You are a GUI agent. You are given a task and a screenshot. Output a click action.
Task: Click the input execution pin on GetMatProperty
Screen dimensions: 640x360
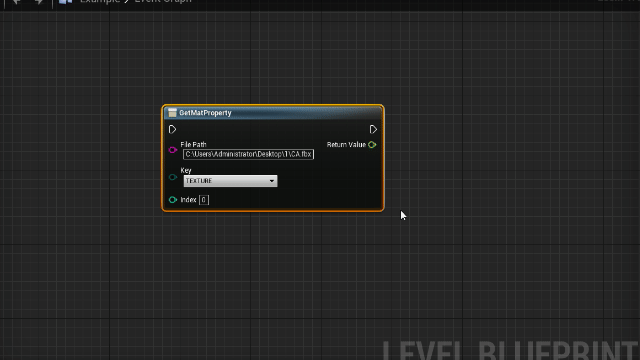[x=172, y=129]
